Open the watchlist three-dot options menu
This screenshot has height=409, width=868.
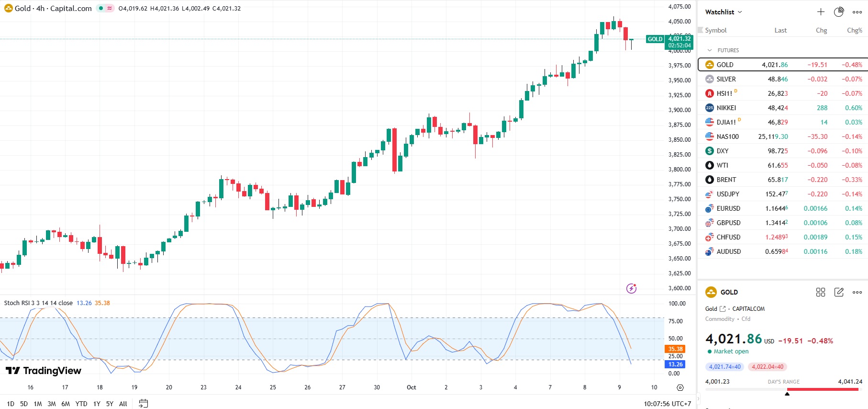pos(857,12)
